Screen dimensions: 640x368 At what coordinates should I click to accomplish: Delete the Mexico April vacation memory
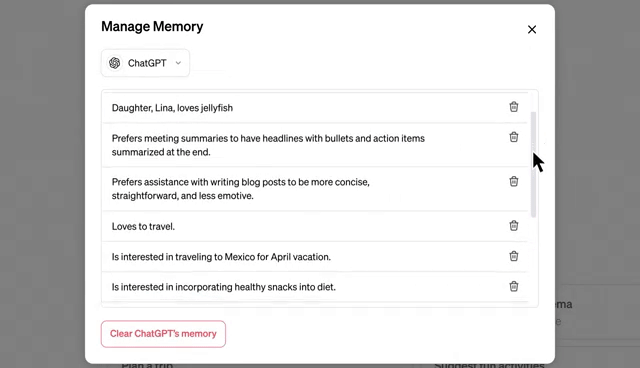coord(513,256)
